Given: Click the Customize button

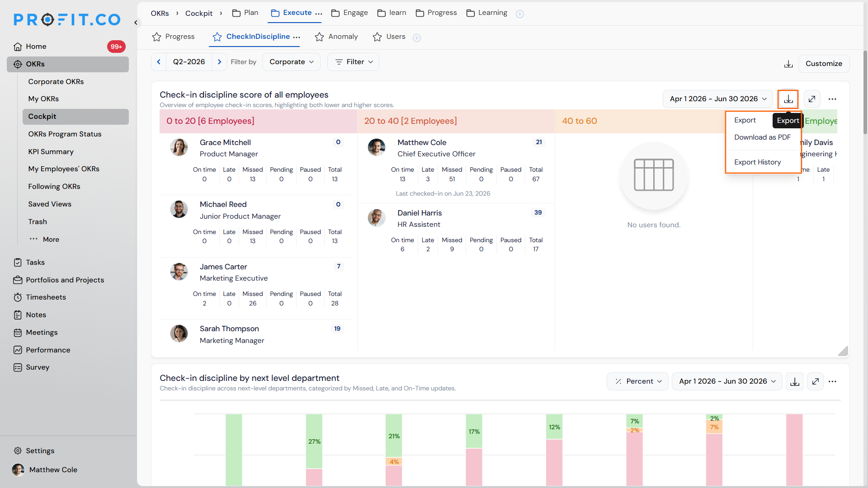Looking at the screenshot, I should click(x=824, y=64).
